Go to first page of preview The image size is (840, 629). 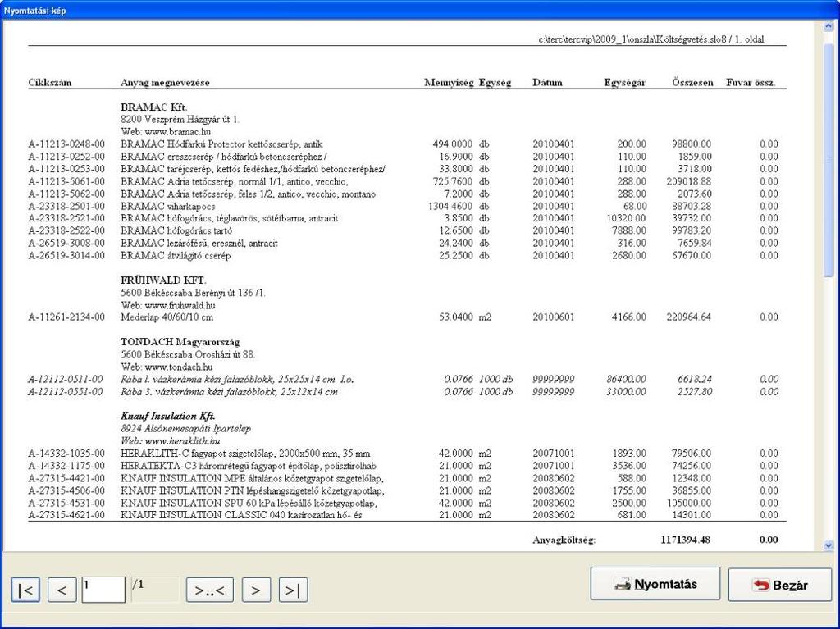point(25,590)
